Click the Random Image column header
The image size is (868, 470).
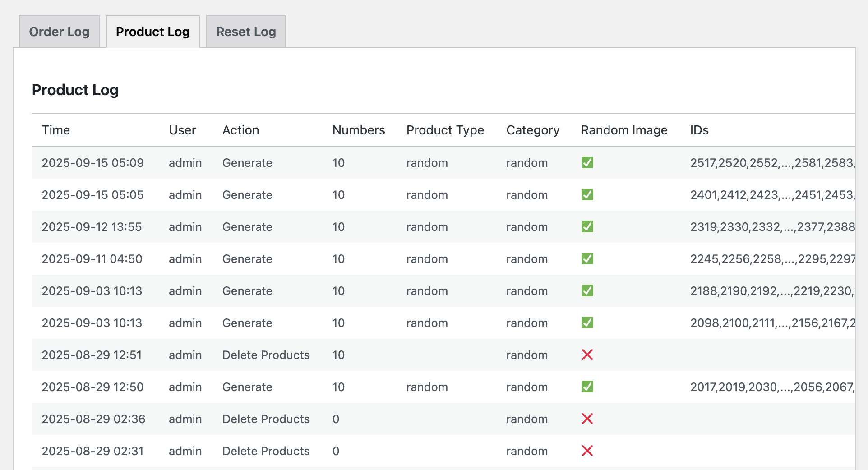[x=624, y=130]
